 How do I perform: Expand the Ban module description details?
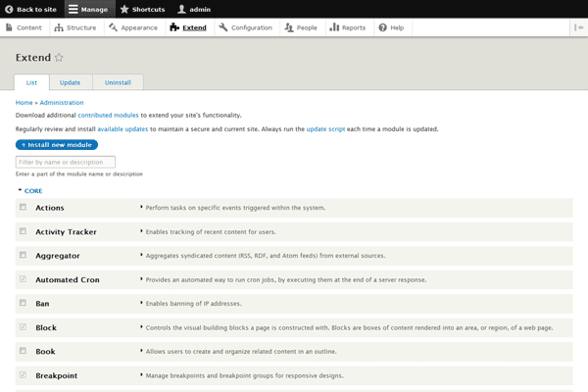tap(142, 303)
